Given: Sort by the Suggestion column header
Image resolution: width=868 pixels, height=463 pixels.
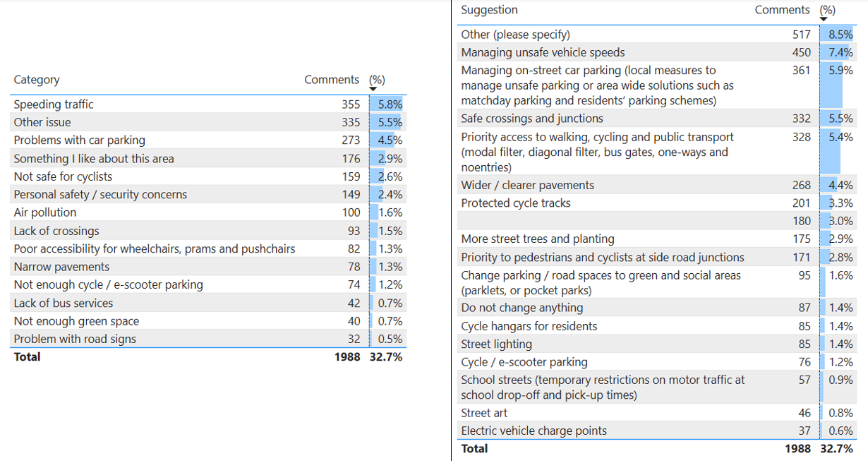Looking at the screenshot, I should tap(489, 10).
